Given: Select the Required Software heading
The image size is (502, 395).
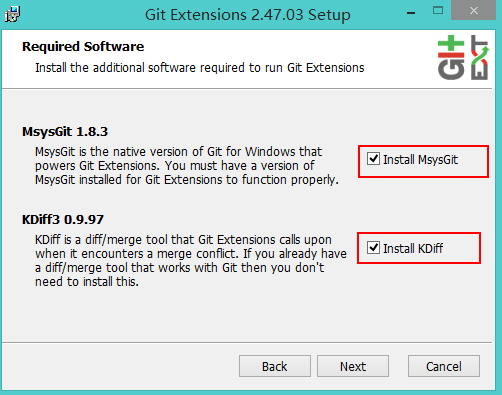Looking at the screenshot, I should (x=83, y=47).
